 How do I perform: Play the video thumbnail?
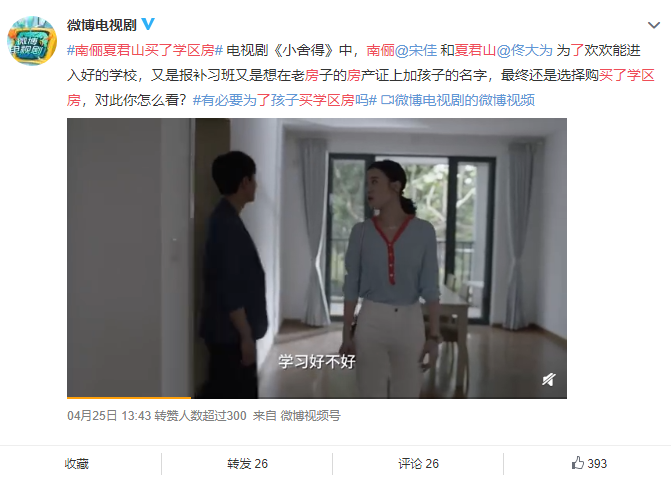(317, 258)
